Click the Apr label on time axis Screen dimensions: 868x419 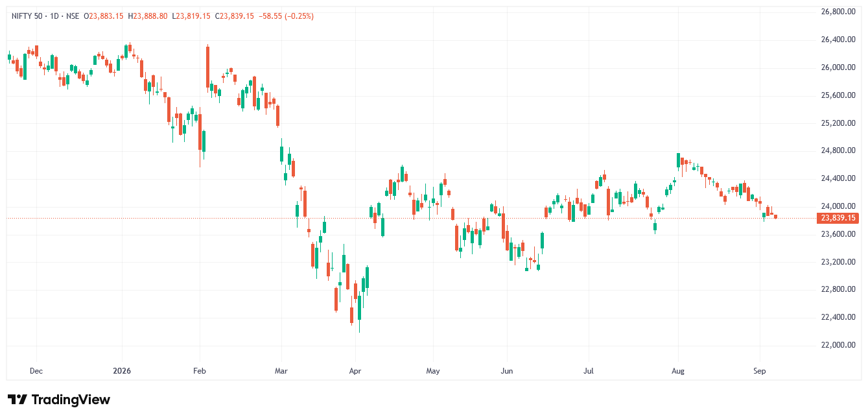355,371
